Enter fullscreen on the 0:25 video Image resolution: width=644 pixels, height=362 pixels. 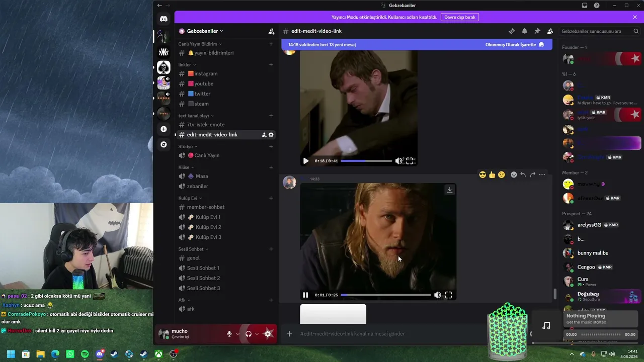448,295
